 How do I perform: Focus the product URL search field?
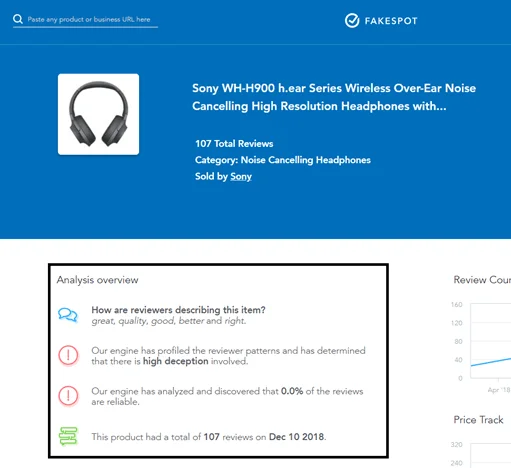tap(85, 20)
